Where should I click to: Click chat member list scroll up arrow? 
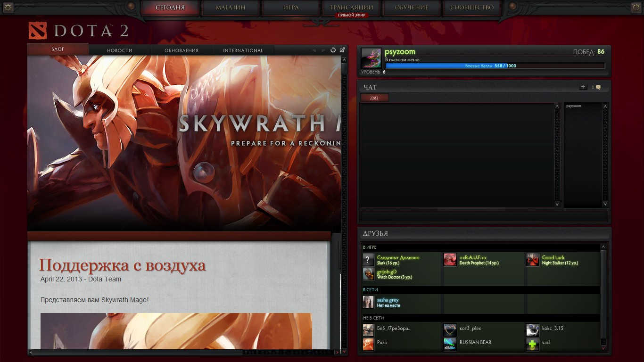[605, 107]
